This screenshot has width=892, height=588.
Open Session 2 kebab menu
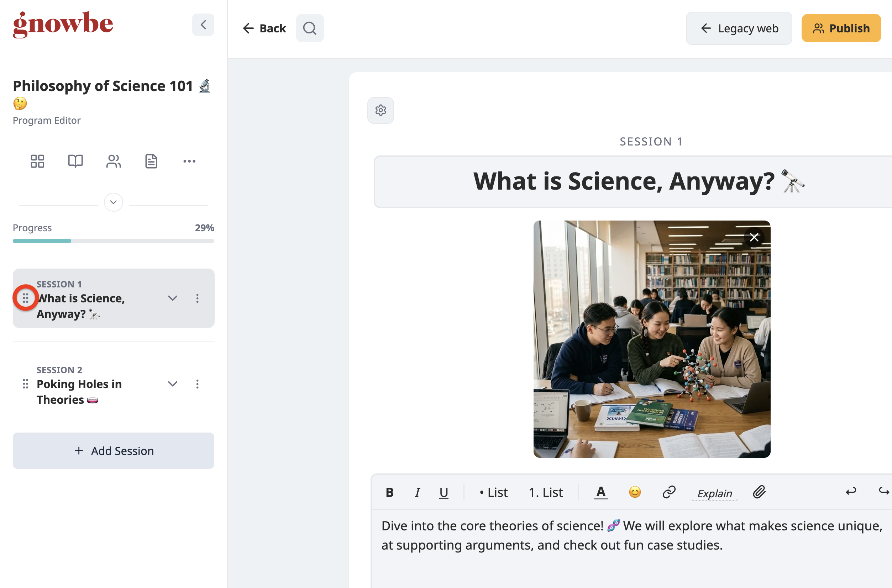198,383
